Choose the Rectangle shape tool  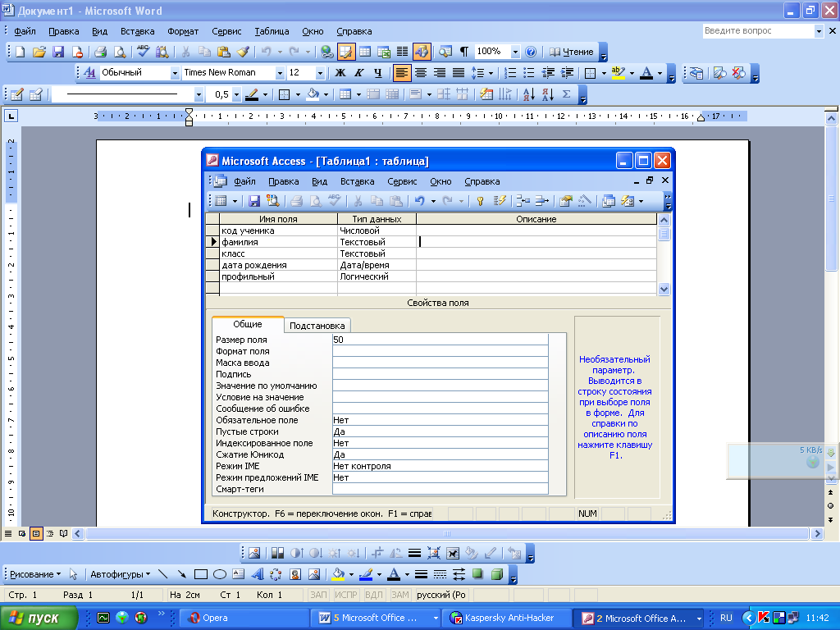(x=201, y=574)
